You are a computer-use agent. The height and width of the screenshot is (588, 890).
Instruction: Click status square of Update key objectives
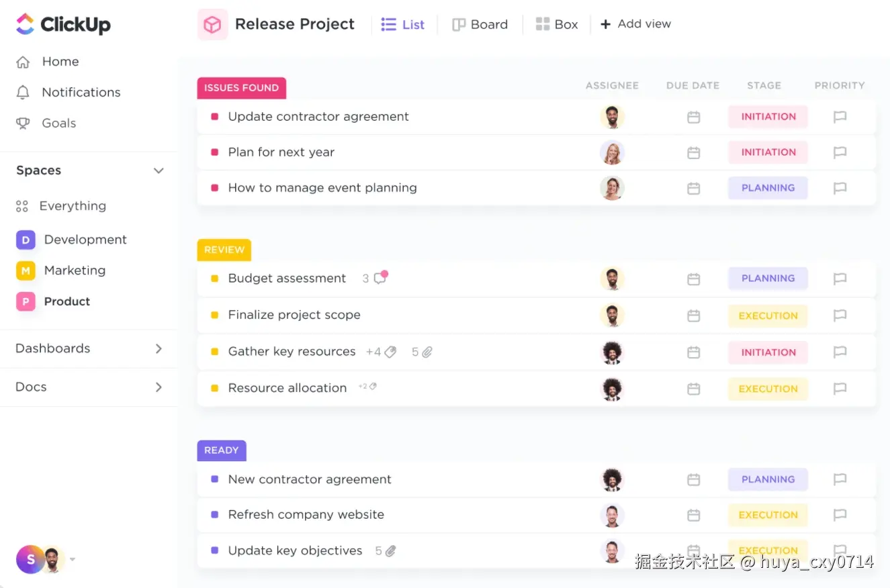click(215, 550)
